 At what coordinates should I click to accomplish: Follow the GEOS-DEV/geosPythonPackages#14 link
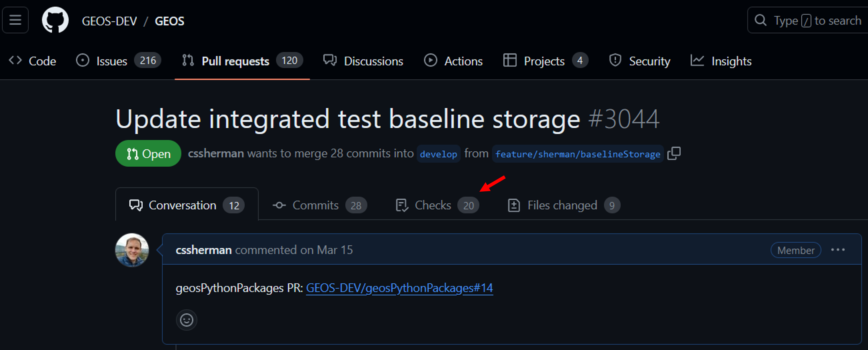[x=399, y=288]
